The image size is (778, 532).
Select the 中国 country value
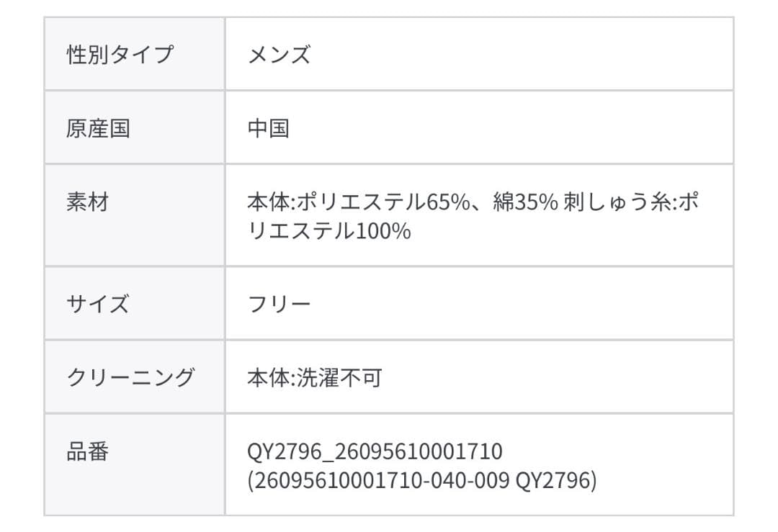269,128
